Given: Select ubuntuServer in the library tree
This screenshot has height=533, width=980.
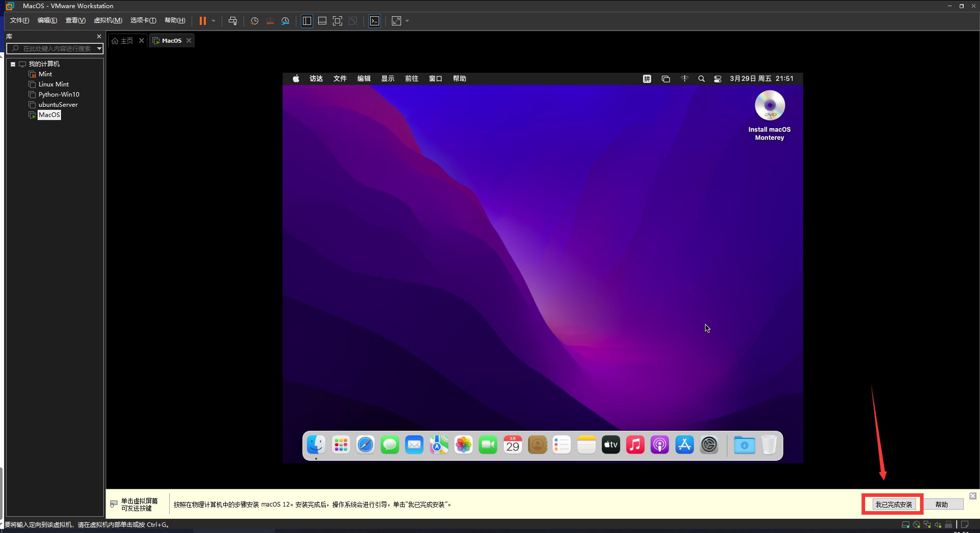Looking at the screenshot, I should click(58, 105).
